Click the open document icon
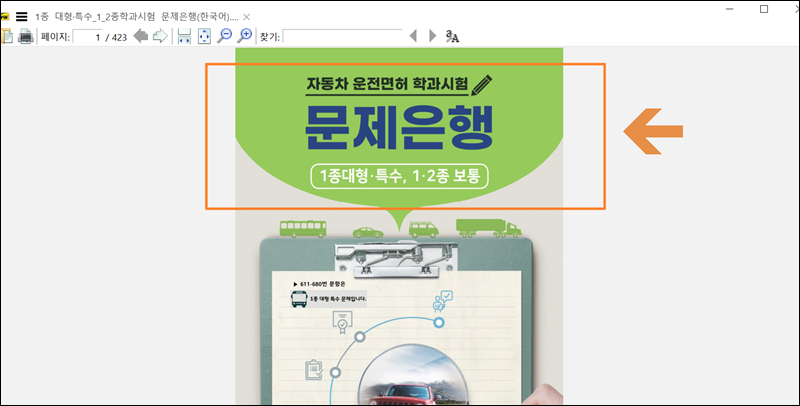Viewport: 800px width, 406px height. 7,36
